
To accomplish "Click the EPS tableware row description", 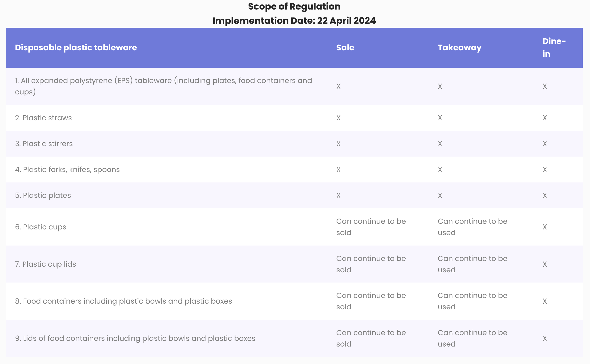I will pyautogui.click(x=163, y=86).
